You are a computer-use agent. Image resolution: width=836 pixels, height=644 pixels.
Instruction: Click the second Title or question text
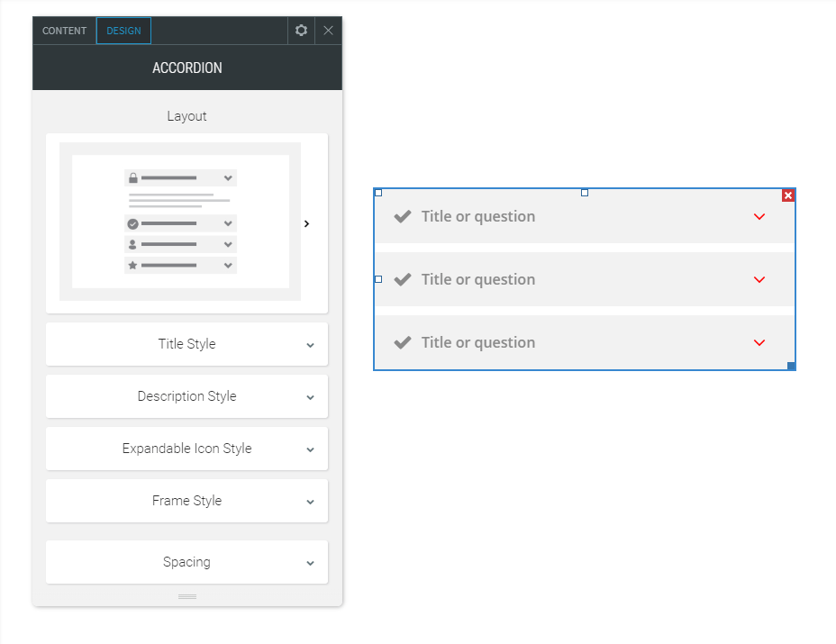477,279
